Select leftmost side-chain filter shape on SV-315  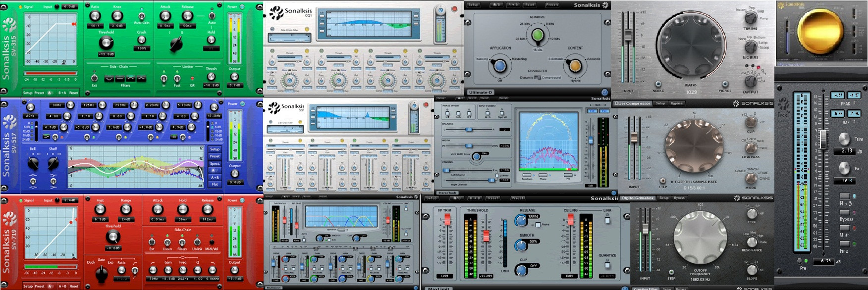(108, 79)
